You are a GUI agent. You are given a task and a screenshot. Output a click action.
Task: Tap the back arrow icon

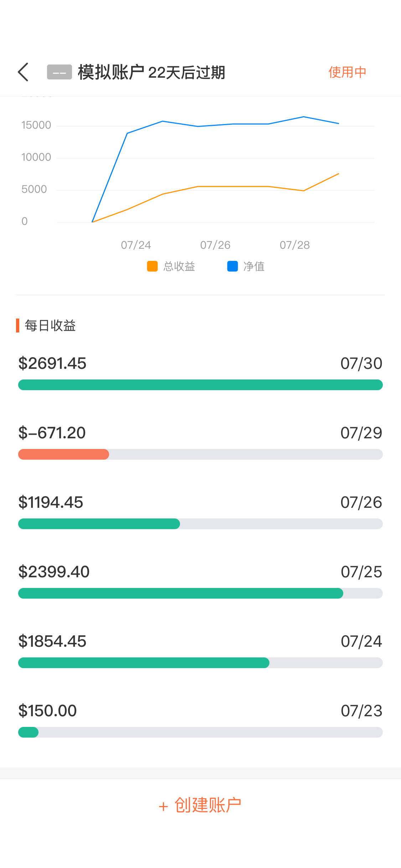pyautogui.click(x=24, y=72)
